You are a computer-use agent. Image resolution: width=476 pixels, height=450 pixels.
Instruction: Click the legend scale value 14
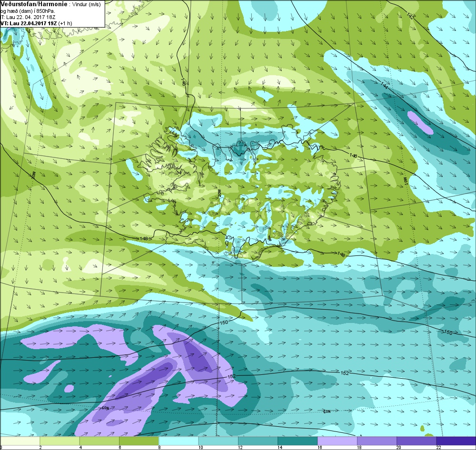pyautogui.click(x=279, y=447)
